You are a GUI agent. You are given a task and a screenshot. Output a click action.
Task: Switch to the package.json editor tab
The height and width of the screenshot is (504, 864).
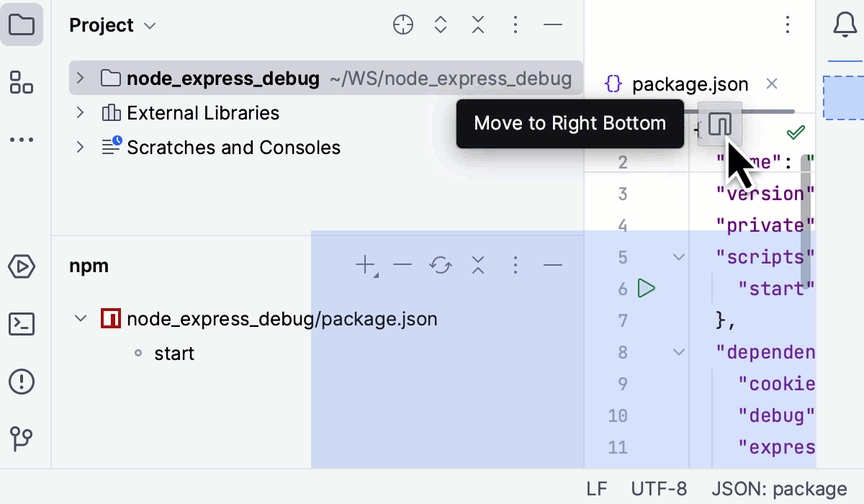pyautogui.click(x=677, y=84)
